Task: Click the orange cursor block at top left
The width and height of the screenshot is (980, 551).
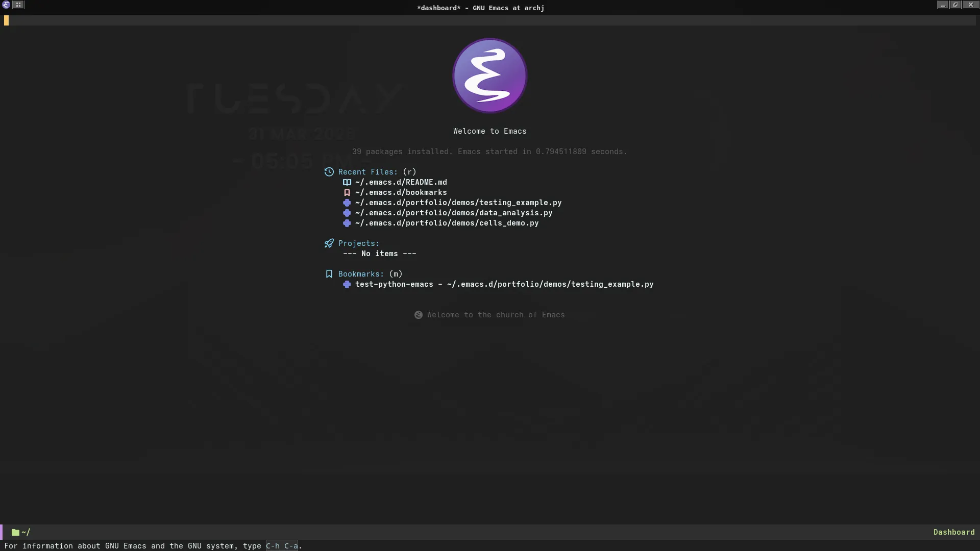Action: click(x=6, y=20)
